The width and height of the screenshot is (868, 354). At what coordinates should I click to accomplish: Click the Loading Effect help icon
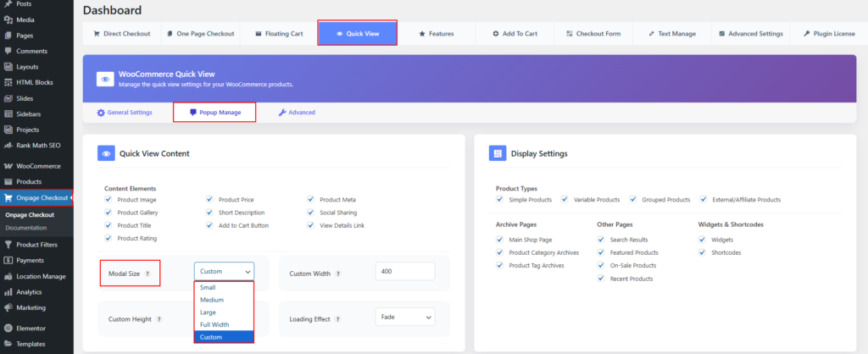tap(338, 319)
